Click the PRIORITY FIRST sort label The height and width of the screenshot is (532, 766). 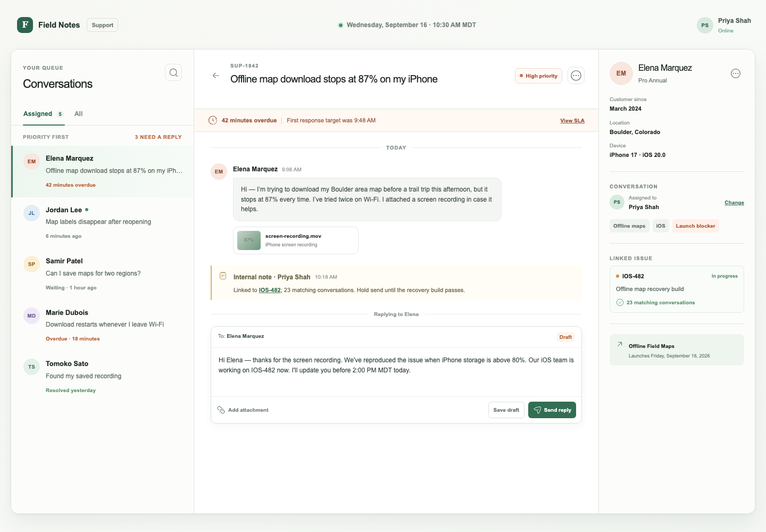46,137
